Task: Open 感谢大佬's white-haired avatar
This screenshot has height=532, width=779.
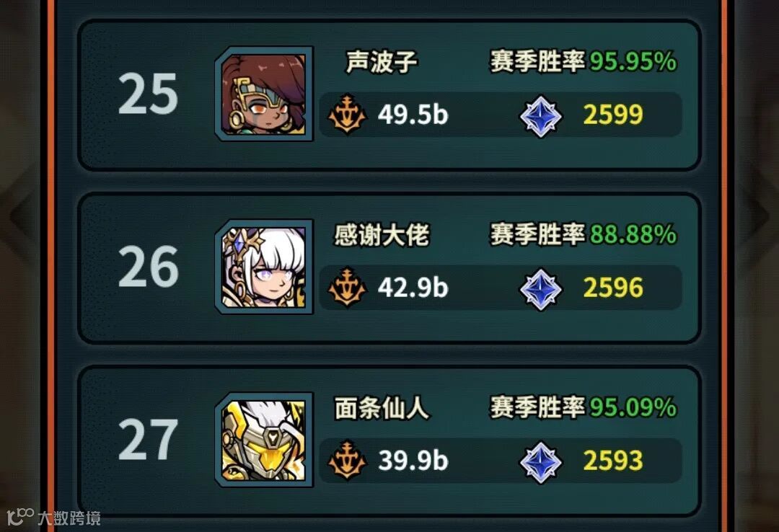Action: 264,267
